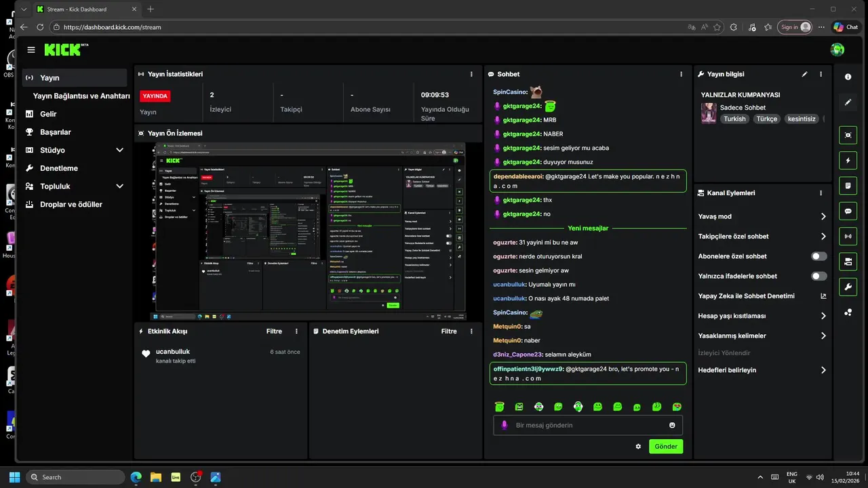868x488 pixels.
Task: Click the three-dots cluster icon in right rail
Action: point(848,312)
